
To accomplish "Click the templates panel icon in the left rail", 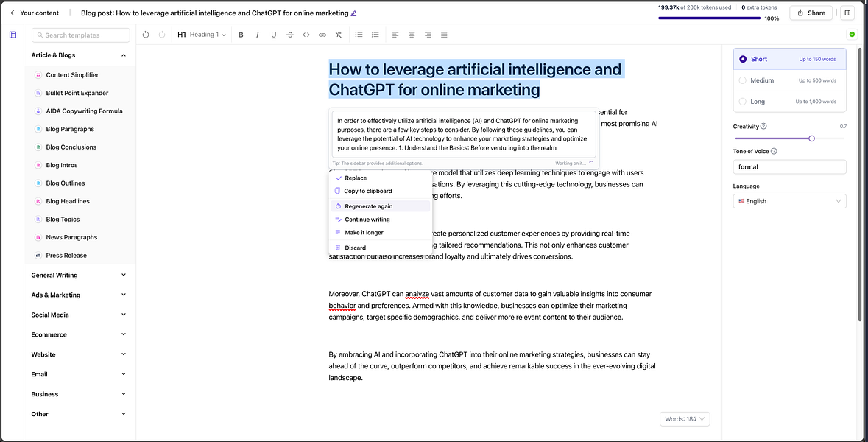I will coord(13,35).
